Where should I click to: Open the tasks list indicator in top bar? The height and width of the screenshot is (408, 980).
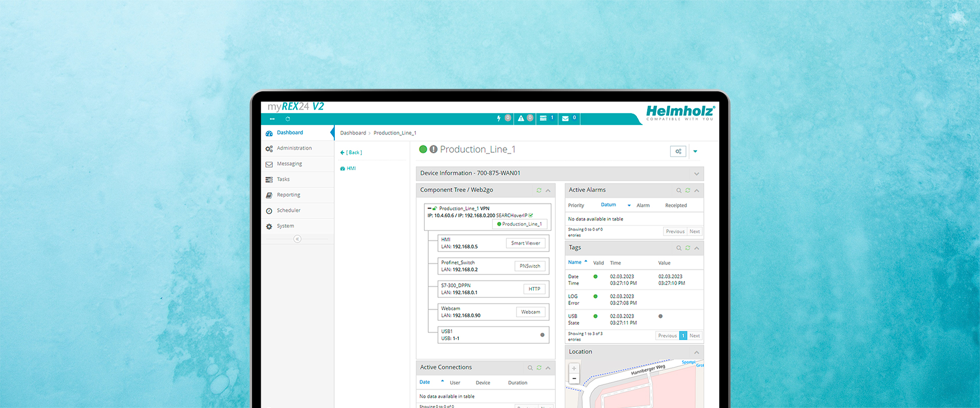click(547, 118)
